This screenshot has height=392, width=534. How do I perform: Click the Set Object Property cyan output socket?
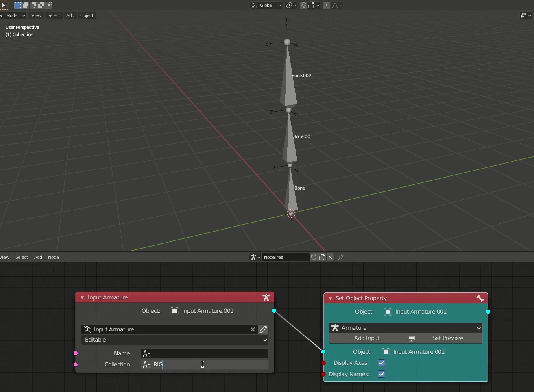(x=488, y=312)
